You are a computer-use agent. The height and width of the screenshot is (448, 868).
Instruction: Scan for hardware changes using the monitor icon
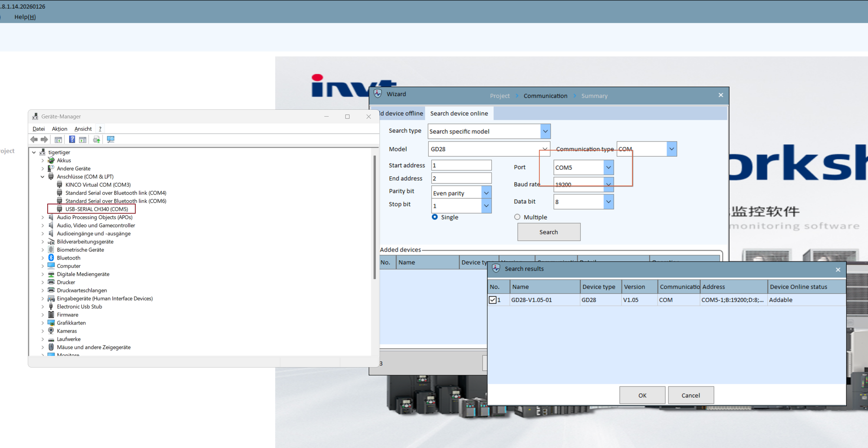[x=111, y=139]
